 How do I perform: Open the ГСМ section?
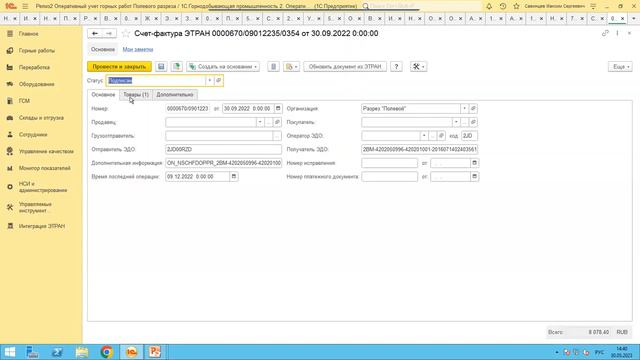(x=24, y=101)
